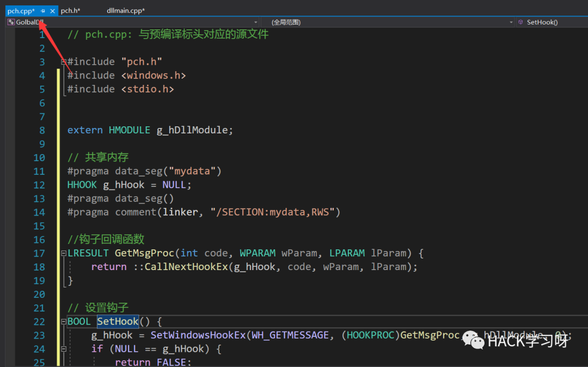Screen dimensions: 588x367
Task: Collapse the GetMsgProc function at line 17
Action: [x=64, y=253]
